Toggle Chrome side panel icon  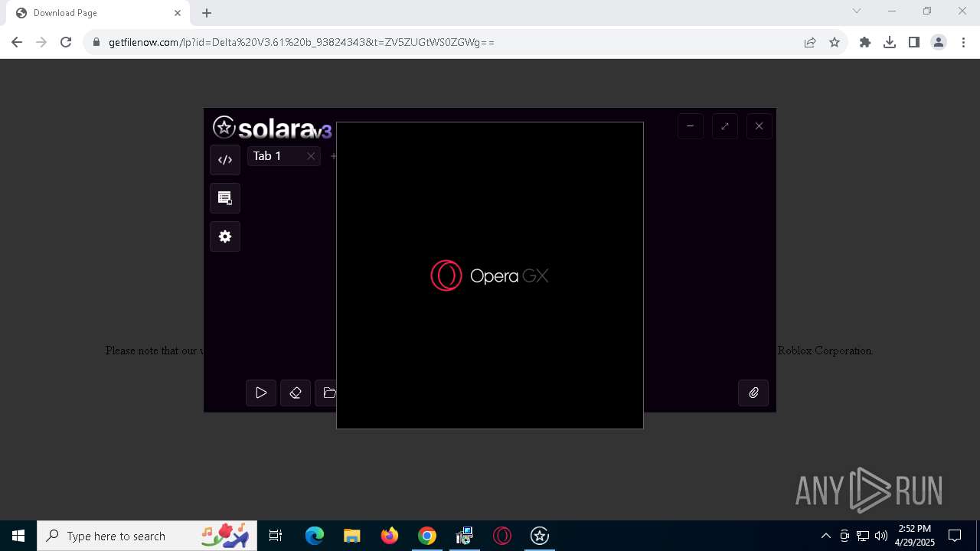point(914,42)
